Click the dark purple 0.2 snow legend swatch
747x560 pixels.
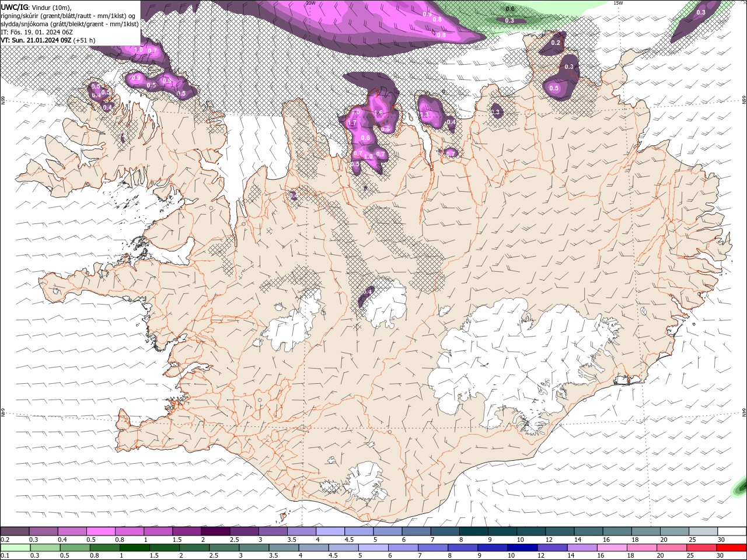point(15,531)
